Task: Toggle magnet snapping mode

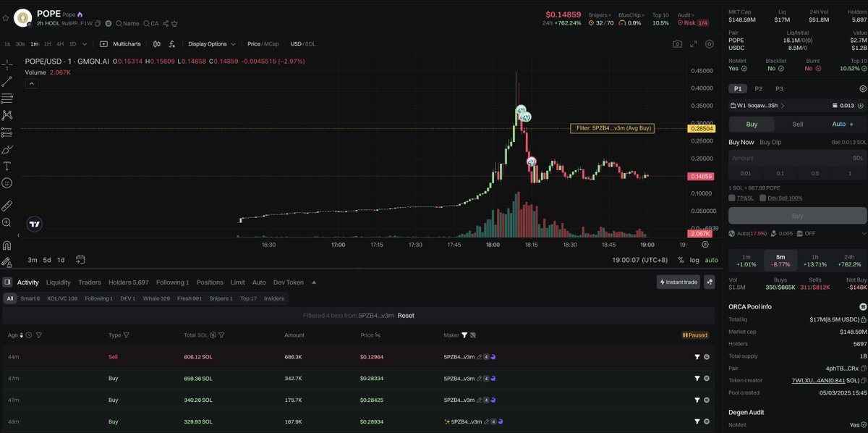Action: click(x=7, y=245)
